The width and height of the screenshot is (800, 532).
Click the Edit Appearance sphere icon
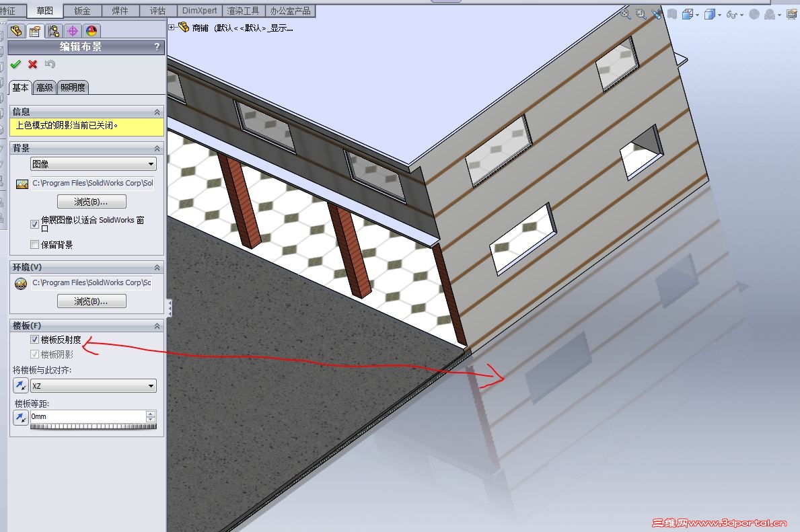754,14
